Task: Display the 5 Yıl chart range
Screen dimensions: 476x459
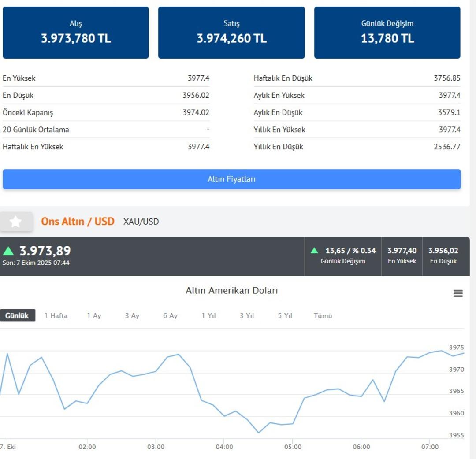Action: (x=285, y=315)
